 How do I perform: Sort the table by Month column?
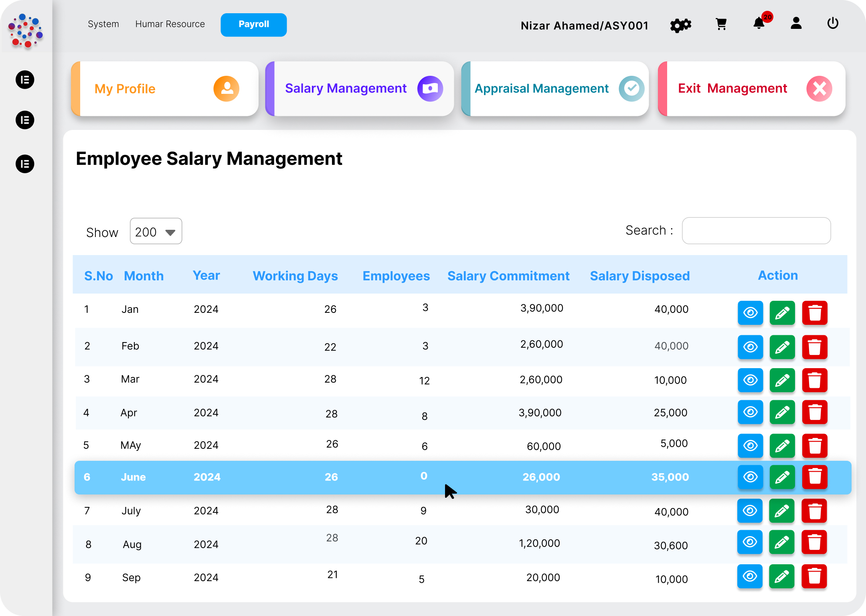[144, 276]
